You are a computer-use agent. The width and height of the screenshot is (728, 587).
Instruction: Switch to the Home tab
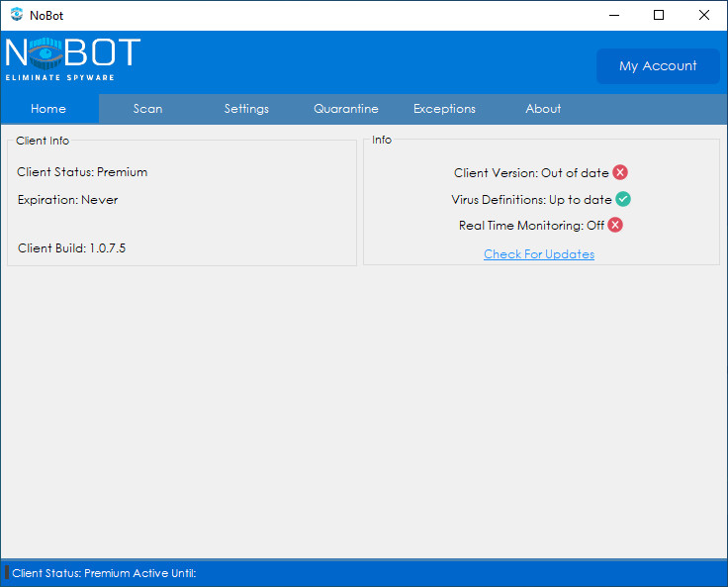(x=49, y=109)
